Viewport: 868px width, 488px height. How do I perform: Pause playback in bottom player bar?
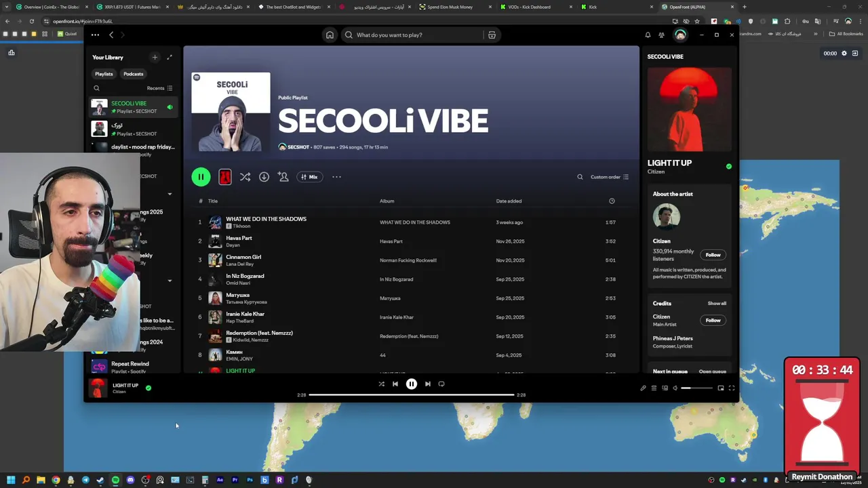[411, 384]
